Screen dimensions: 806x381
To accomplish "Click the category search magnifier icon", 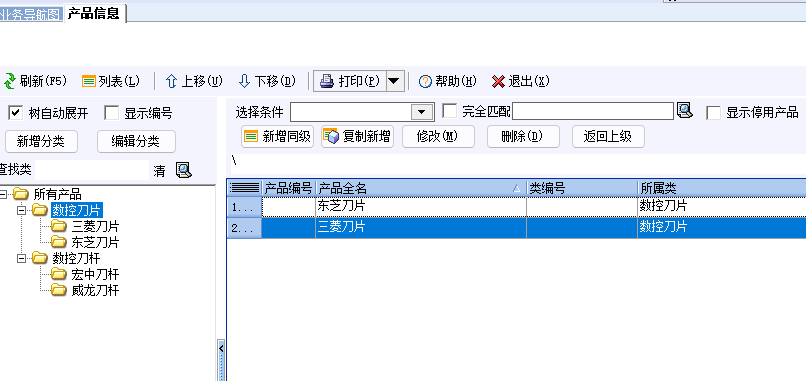I will pos(184,170).
